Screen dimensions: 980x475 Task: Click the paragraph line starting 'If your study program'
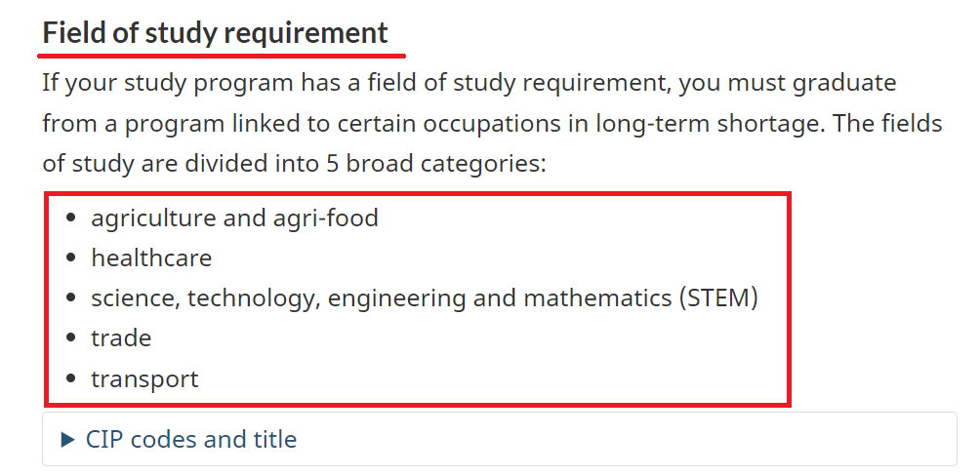(x=470, y=83)
